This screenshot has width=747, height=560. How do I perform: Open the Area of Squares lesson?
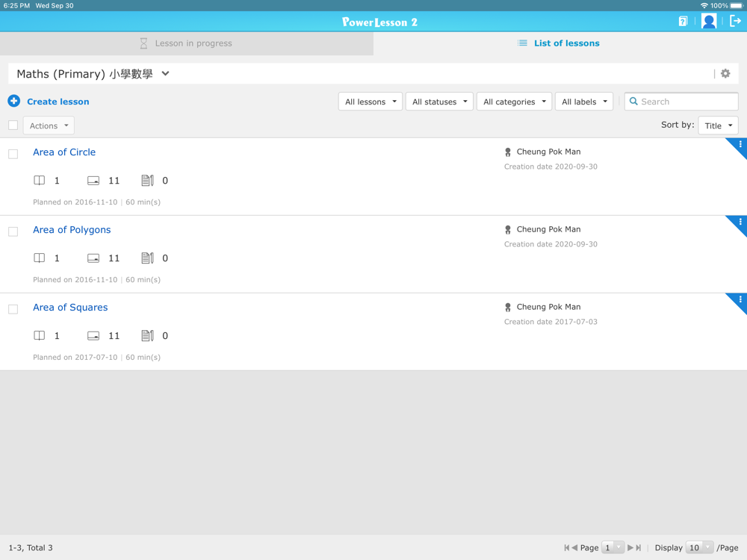point(70,307)
